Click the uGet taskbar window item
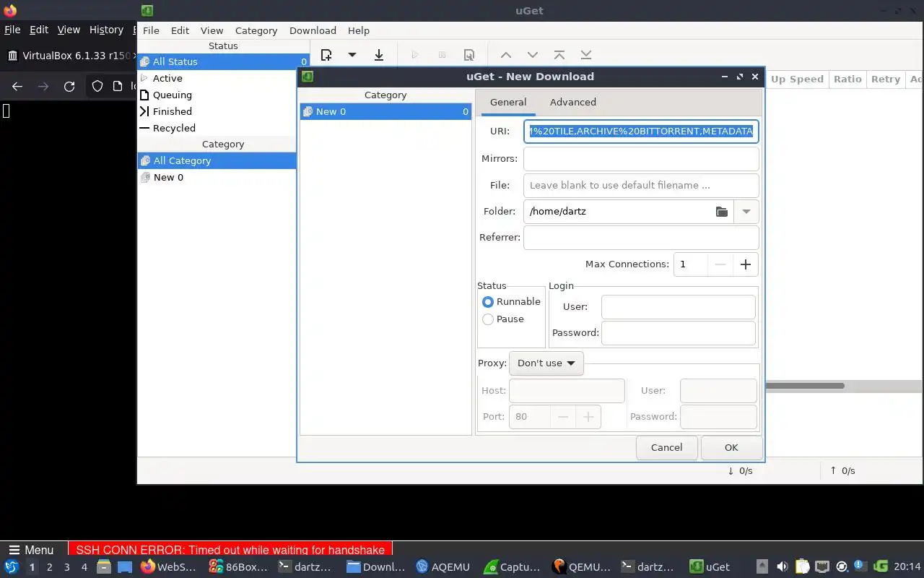This screenshot has height=578, width=924. [x=710, y=567]
